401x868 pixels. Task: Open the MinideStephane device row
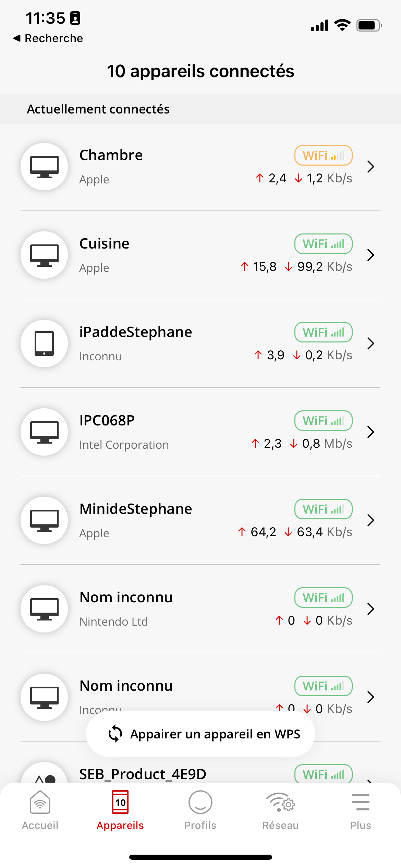(x=200, y=520)
